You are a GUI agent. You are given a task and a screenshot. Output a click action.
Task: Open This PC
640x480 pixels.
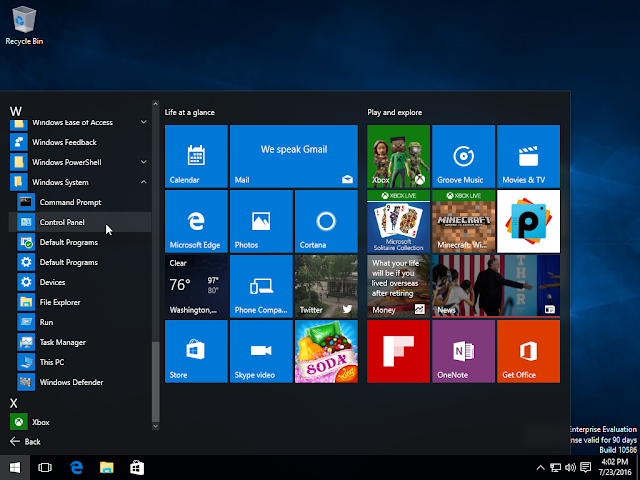click(x=80, y=362)
